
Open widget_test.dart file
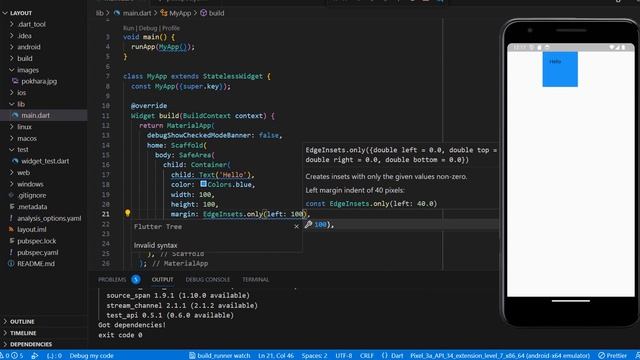45,161
